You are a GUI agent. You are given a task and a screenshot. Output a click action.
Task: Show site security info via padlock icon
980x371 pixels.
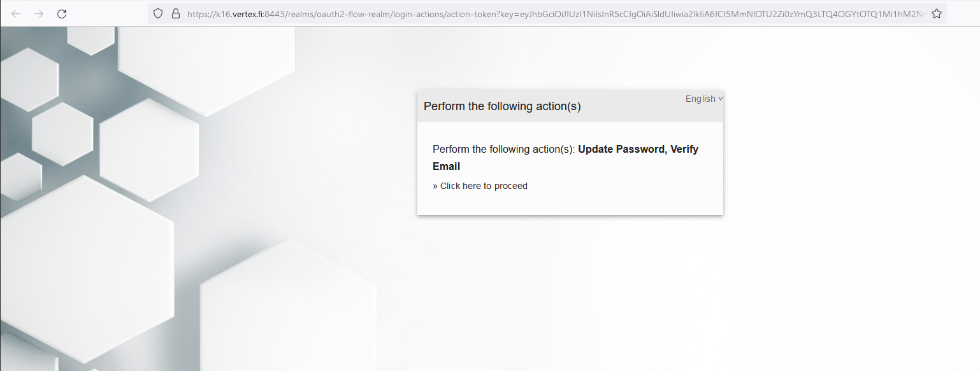tap(177, 14)
